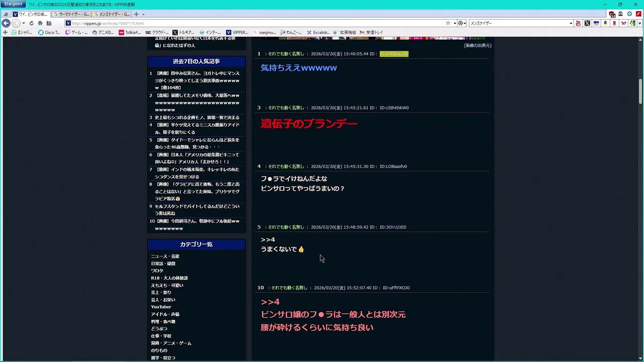This screenshot has height=362, width=644.
Task: Open the ゲーム bookmark with Twitch icon
Action: point(75,32)
